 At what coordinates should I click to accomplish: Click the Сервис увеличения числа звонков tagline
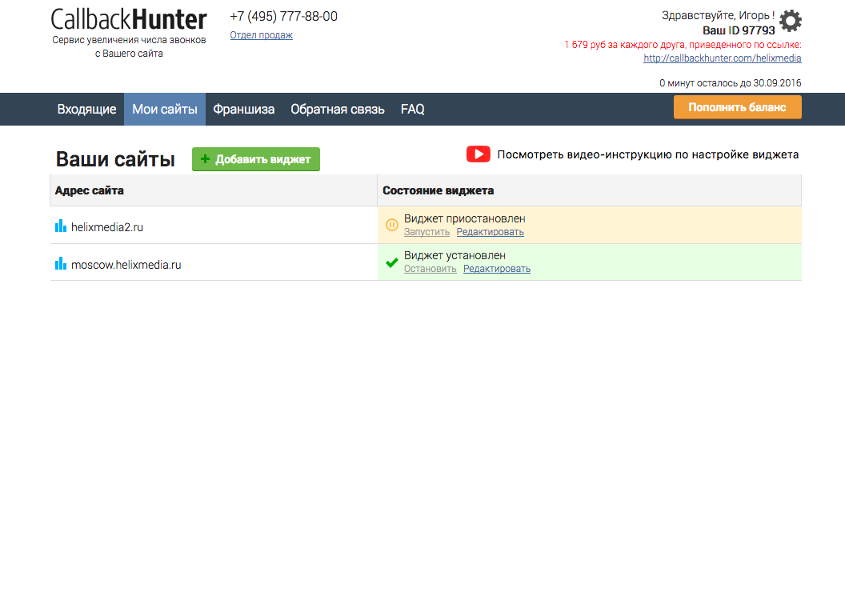129,46
